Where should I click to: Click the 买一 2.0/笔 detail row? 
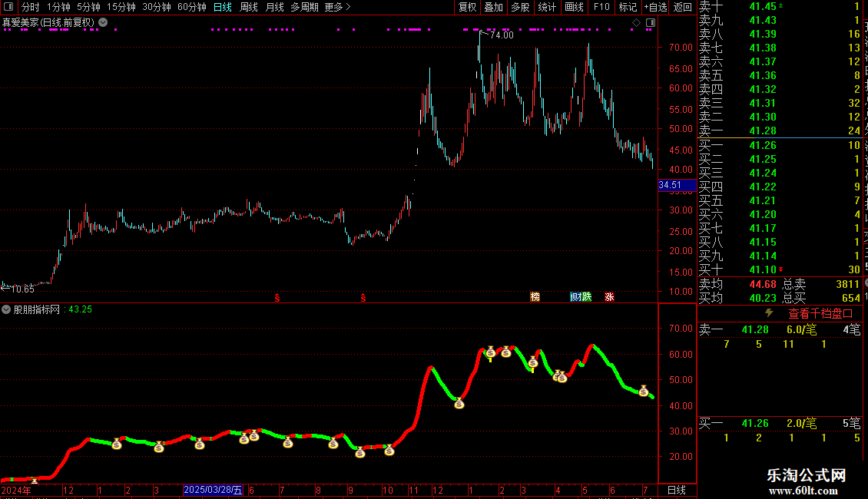780,423
